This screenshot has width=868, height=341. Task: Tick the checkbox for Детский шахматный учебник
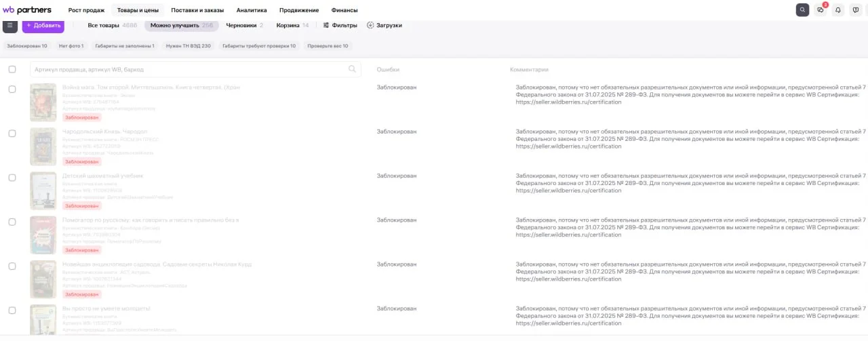pos(12,178)
